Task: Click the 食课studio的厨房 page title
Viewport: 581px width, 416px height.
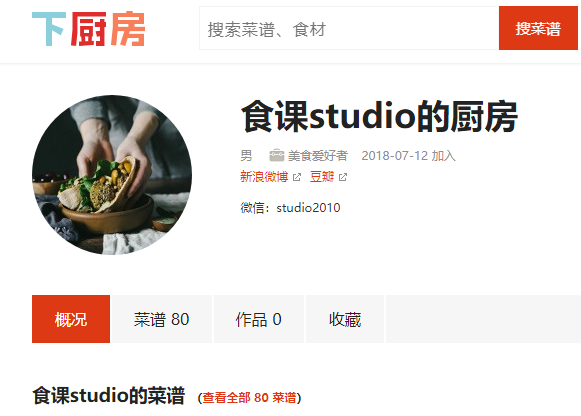Action: point(379,116)
